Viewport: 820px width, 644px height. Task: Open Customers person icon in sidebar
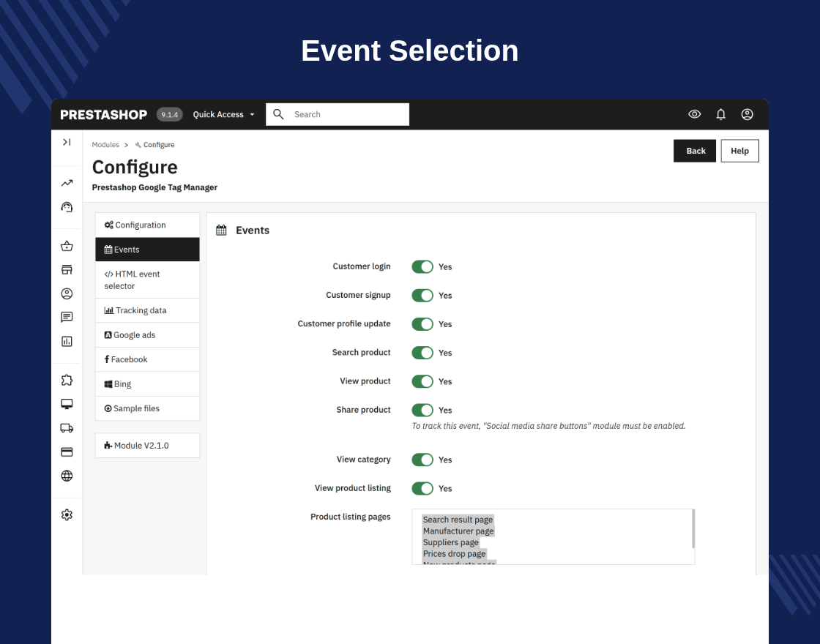pos(67,293)
